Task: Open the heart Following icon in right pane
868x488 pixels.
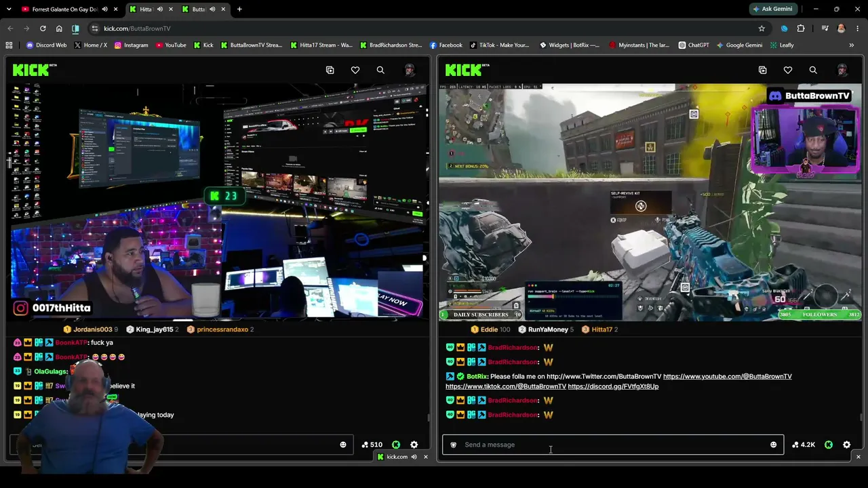Action: tap(788, 70)
